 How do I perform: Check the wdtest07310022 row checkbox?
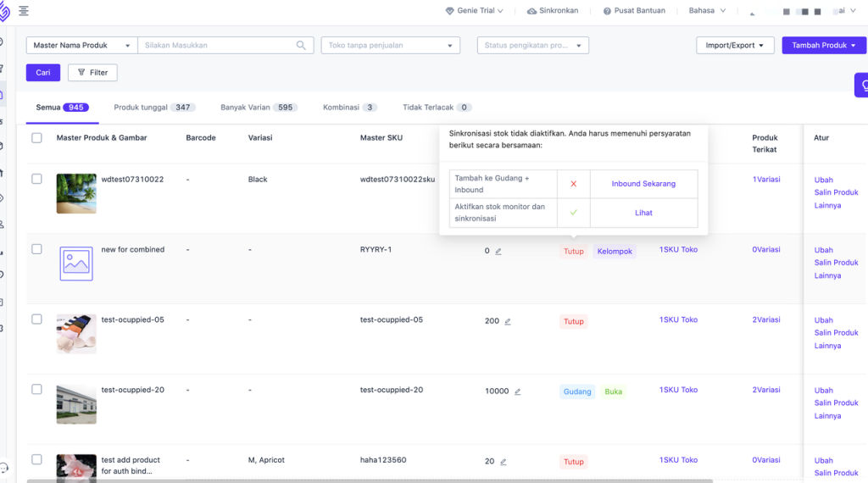[x=36, y=179]
